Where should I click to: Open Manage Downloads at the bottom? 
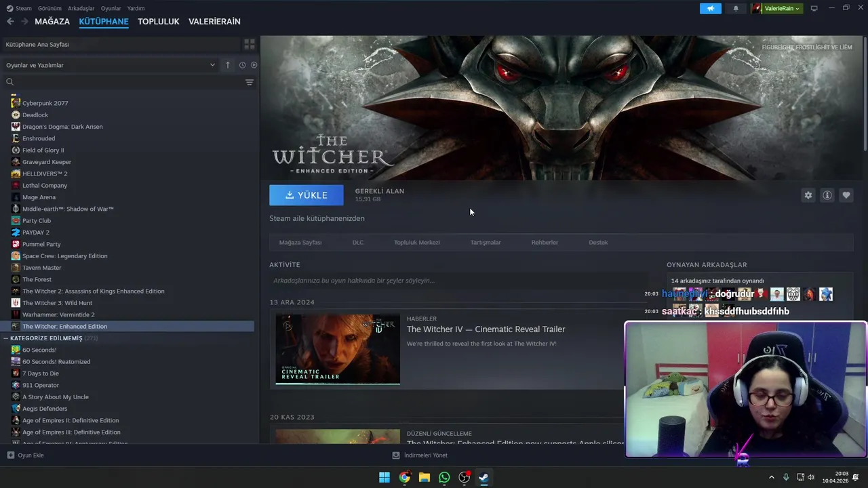click(420, 455)
